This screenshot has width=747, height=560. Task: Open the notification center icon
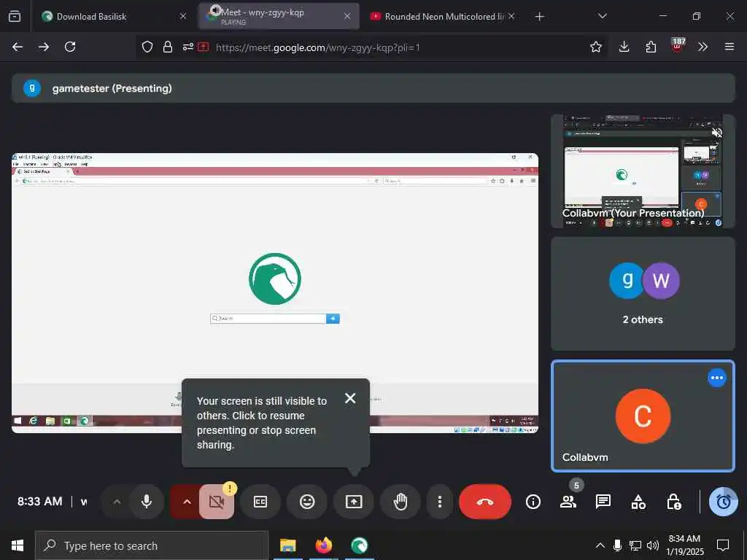coord(723,545)
